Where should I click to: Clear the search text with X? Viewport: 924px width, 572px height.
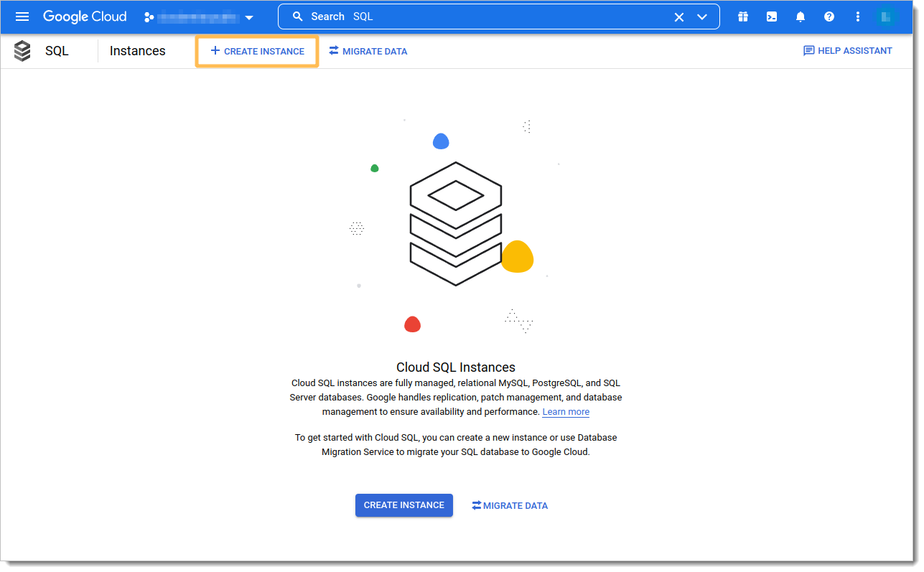[679, 17]
